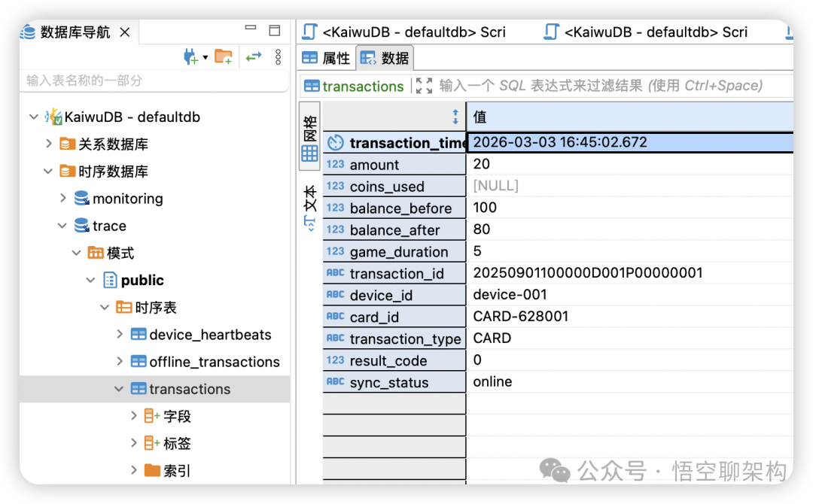813x504 pixels.
Task: Expand the monitoring database
Action: (x=62, y=199)
